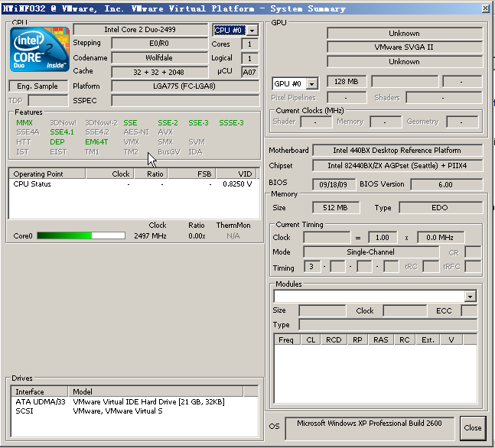Click the Intel Core 2 Duo logo

[x=39, y=50]
